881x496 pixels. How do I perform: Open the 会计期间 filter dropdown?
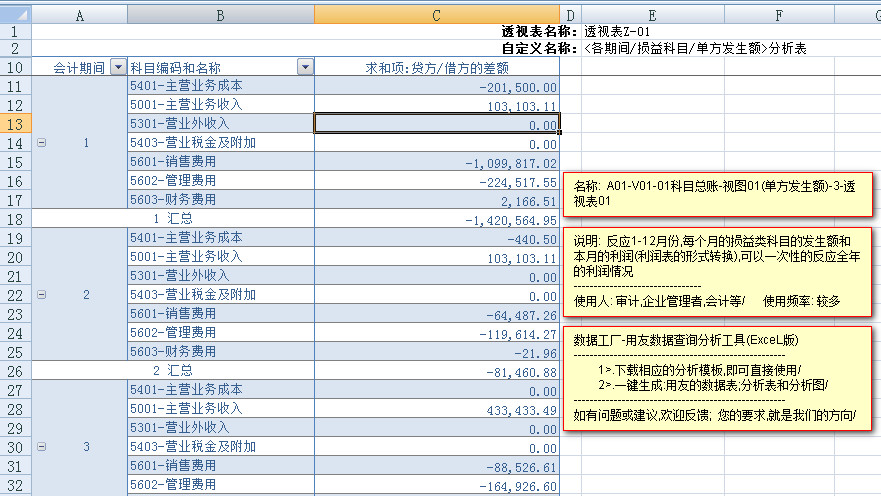pyautogui.click(x=118, y=67)
